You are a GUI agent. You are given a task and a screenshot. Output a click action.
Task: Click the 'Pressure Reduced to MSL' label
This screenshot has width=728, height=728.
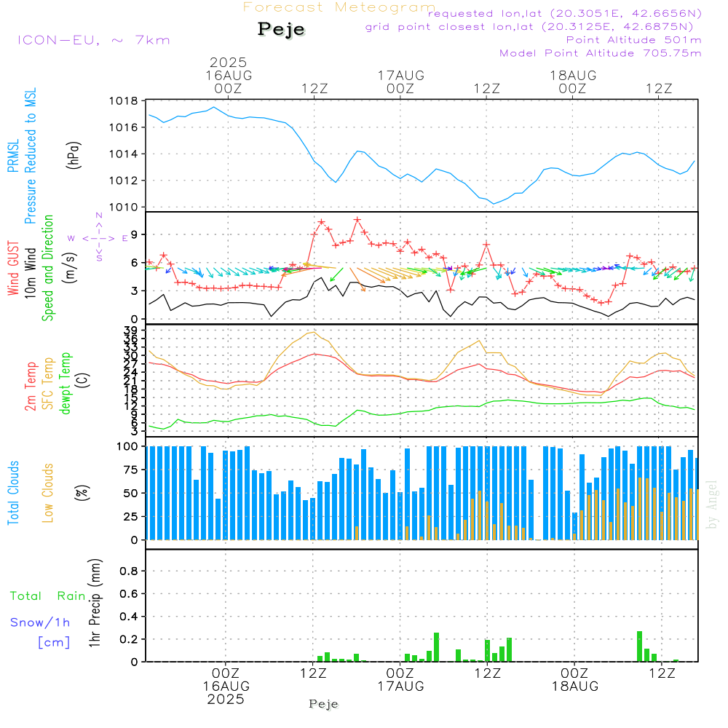[x=30, y=156]
